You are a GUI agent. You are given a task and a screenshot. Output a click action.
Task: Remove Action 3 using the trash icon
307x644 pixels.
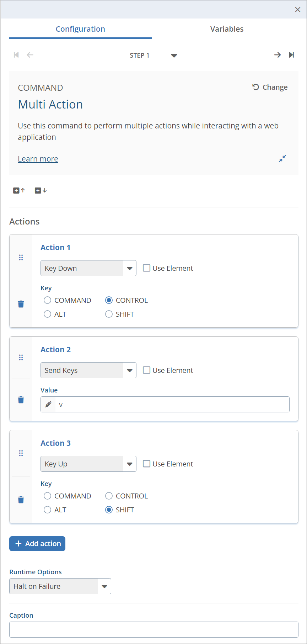pyautogui.click(x=21, y=500)
